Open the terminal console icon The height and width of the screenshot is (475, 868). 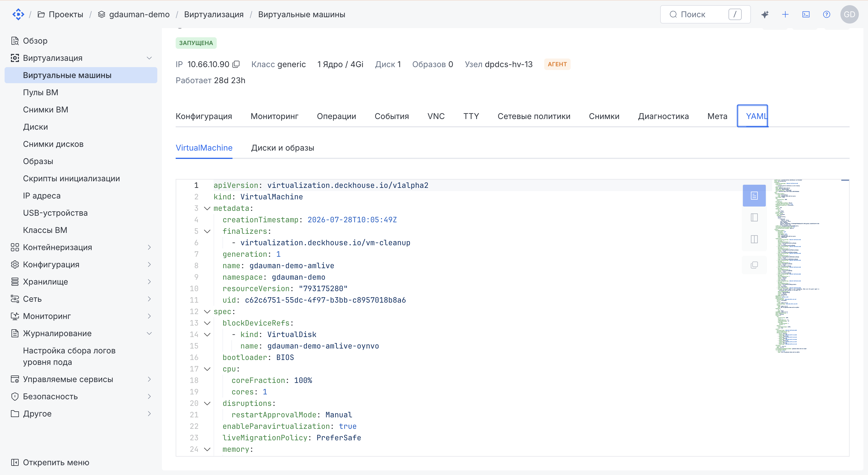click(806, 14)
